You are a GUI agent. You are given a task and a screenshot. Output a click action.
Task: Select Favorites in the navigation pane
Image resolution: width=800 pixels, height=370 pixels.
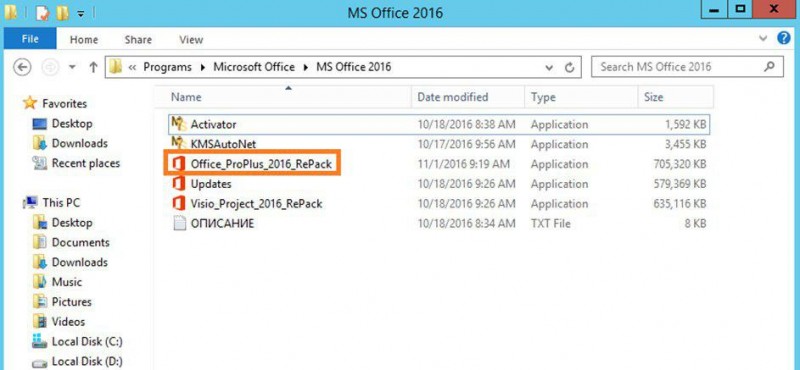pyautogui.click(x=64, y=104)
